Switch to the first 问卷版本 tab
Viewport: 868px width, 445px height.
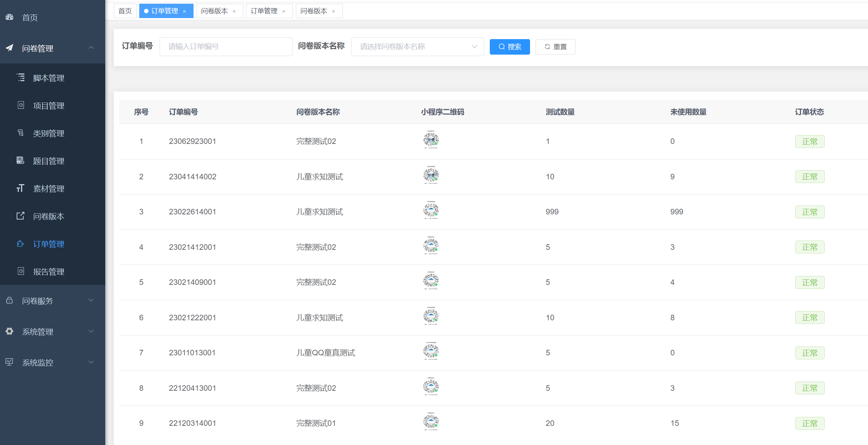click(x=214, y=11)
